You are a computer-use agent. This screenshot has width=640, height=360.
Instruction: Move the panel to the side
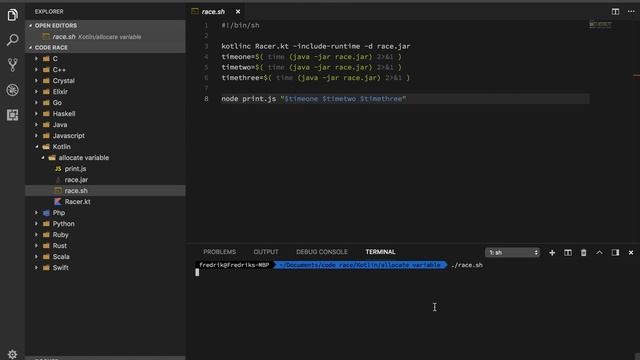pos(615,253)
